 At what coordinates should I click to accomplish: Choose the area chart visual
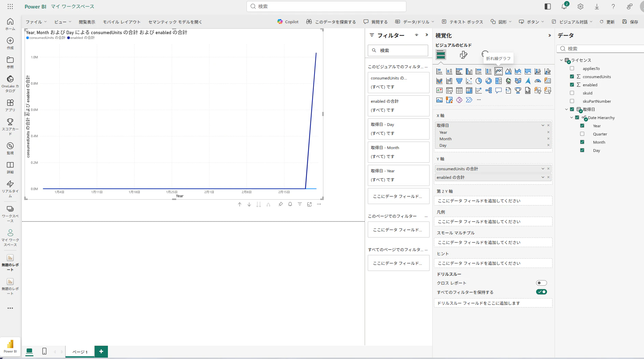tap(508, 71)
